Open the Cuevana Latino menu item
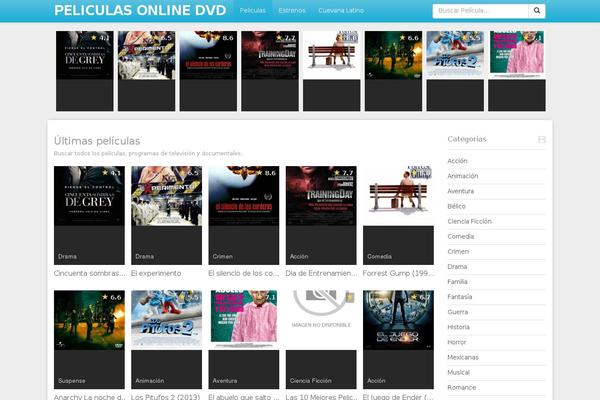Viewport: 600px width, 400px height. point(341,11)
